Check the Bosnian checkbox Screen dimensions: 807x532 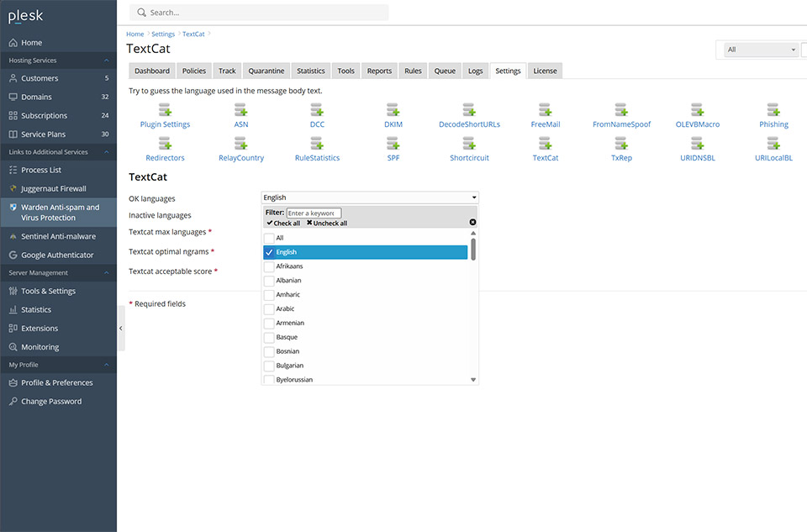269,351
